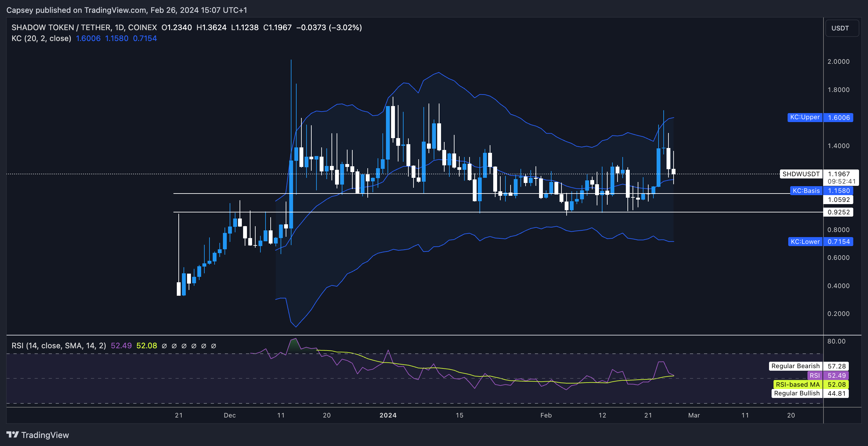The width and height of the screenshot is (868, 446).
Task: Click the 1.0592 horizontal line price label
Action: coord(838,200)
